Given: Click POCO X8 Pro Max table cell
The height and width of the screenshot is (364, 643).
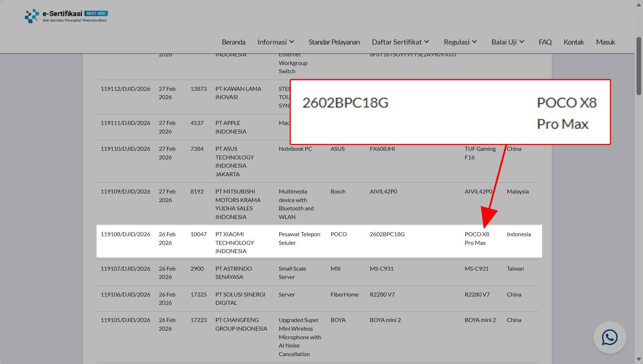Looking at the screenshot, I should click(477, 238).
